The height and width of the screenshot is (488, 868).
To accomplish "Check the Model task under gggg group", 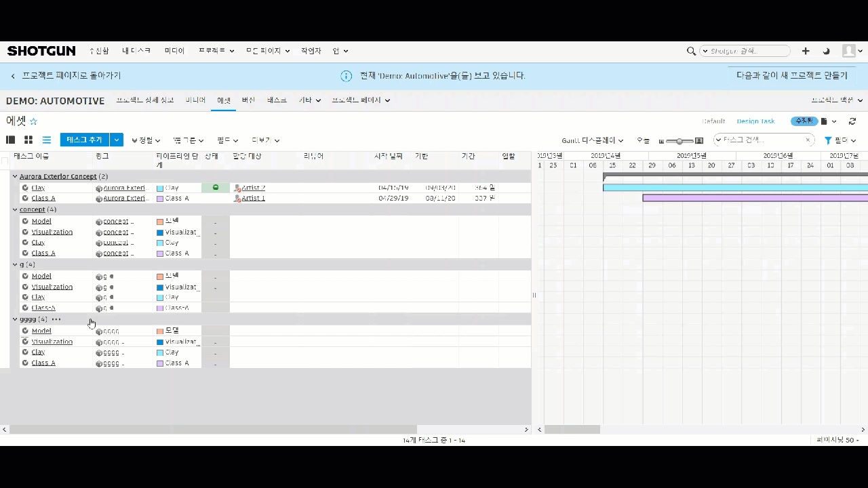I will tap(24, 331).
